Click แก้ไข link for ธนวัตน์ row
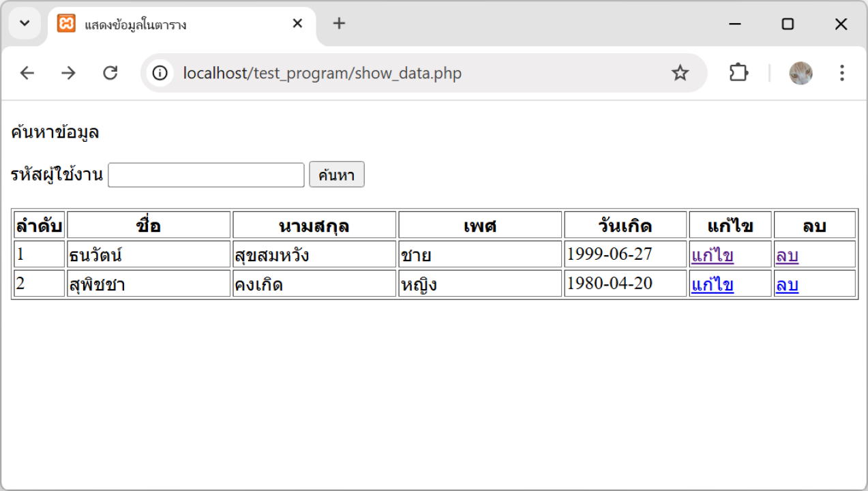This screenshot has height=491, width=868. pyautogui.click(x=713, y=256)
